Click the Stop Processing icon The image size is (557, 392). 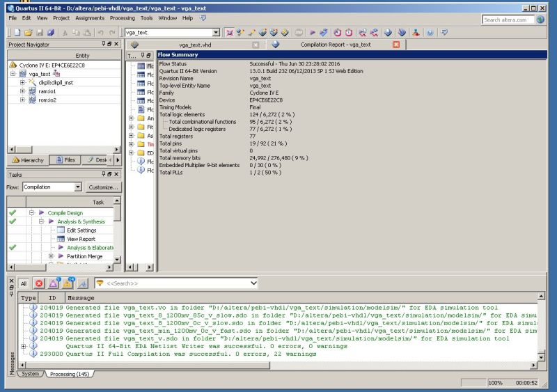point(299,33)
